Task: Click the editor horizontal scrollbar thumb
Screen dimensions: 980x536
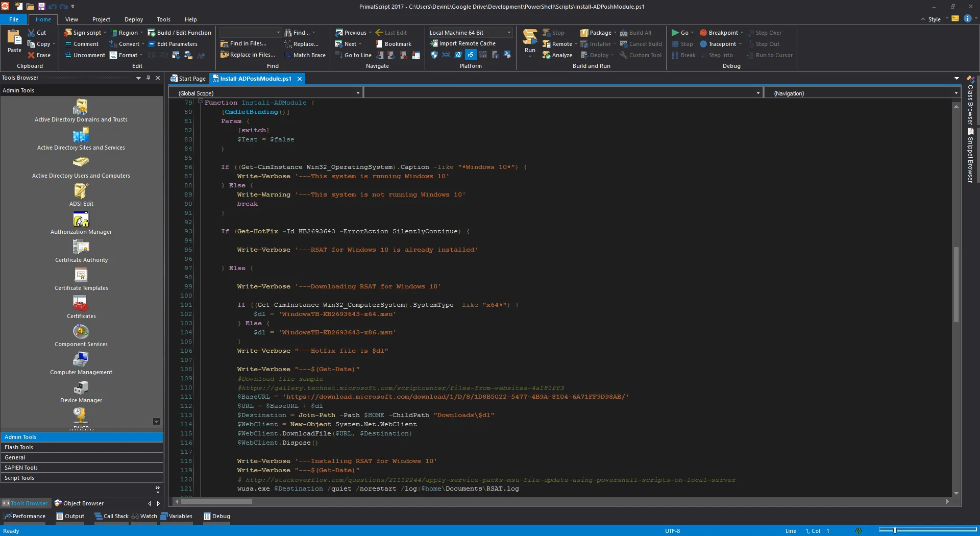Action: (x=216, y=501)
